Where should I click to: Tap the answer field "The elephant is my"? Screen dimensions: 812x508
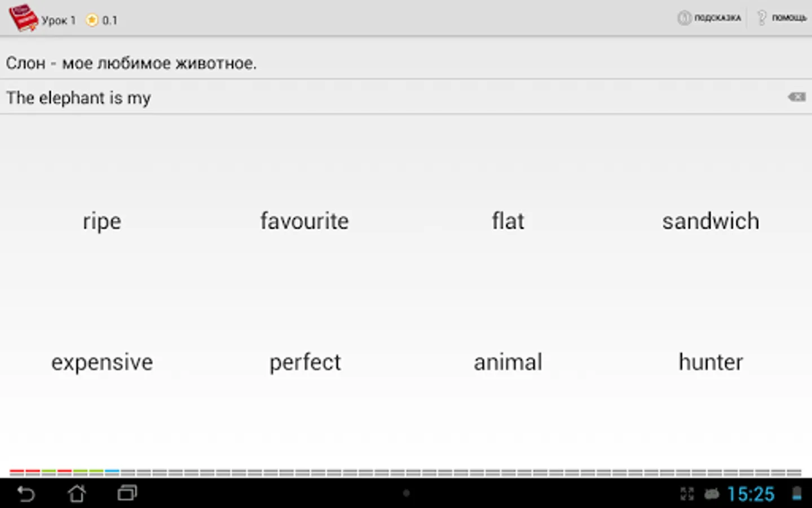395,98
